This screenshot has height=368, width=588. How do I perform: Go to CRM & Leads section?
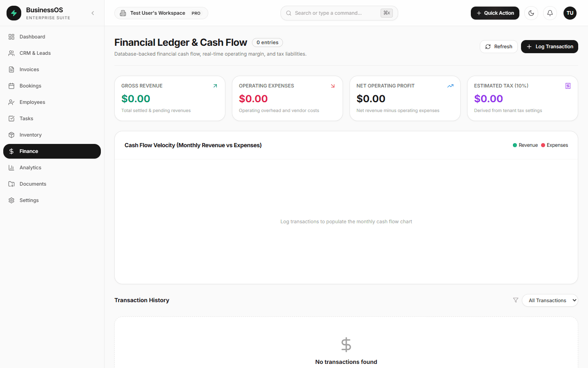pyautogui.click(x=52, y=53)
